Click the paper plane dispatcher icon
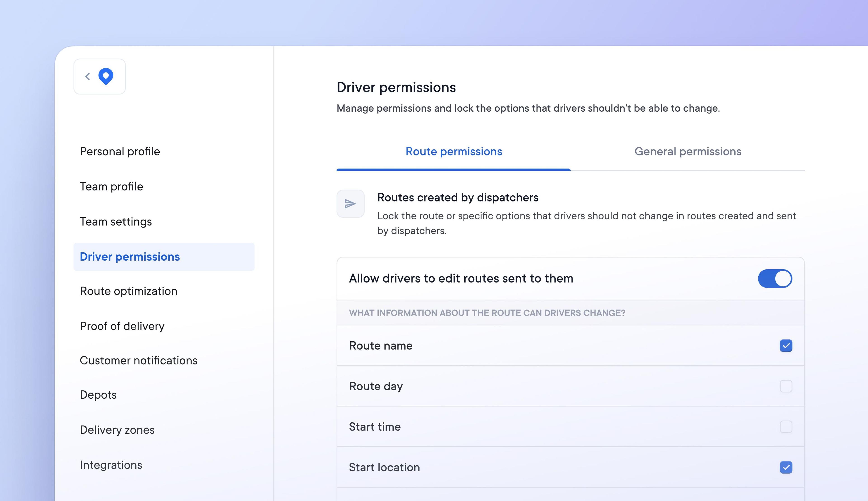This screenshot has width=868, height=501. coord(350,204)
